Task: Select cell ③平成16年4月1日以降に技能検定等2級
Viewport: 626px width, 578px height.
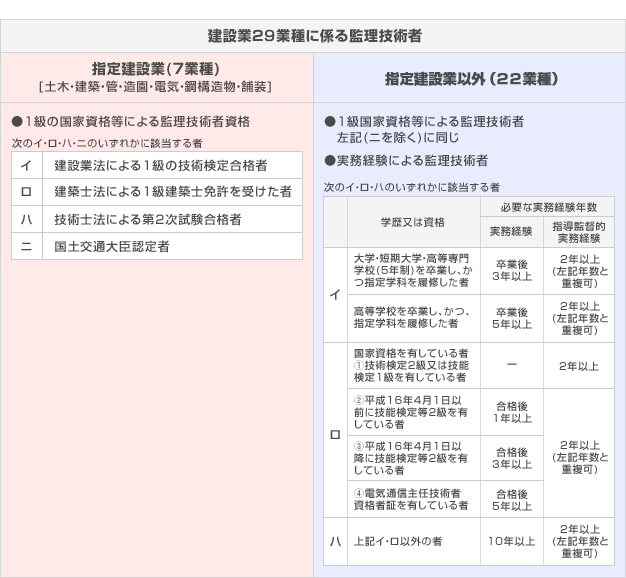Action: click(x=414, y=458)
